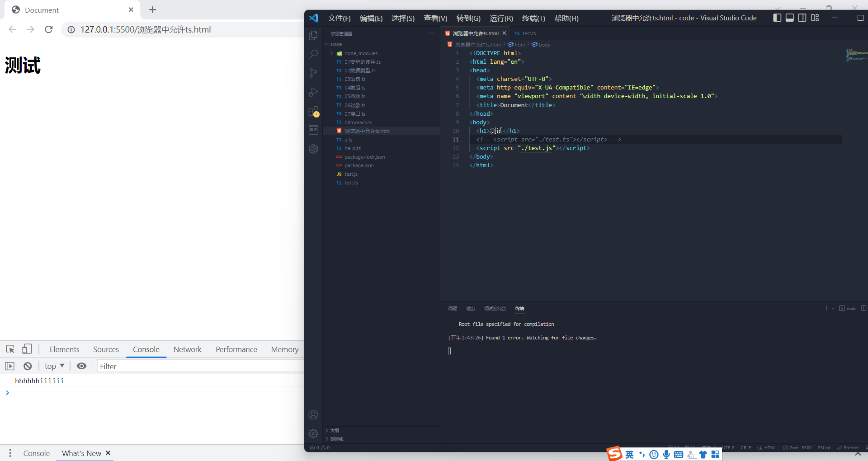Toggle the live expression eye in Console
The image size is (868, 461).
pos(81,366)
